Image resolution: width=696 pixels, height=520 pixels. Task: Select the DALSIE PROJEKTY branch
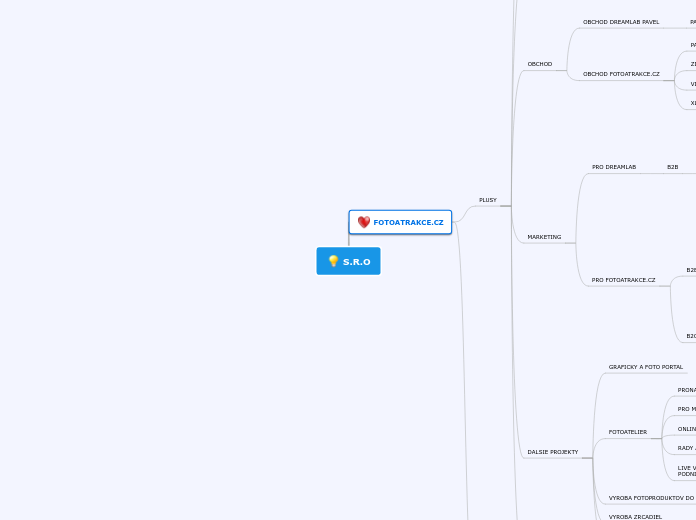coord(553,452)
